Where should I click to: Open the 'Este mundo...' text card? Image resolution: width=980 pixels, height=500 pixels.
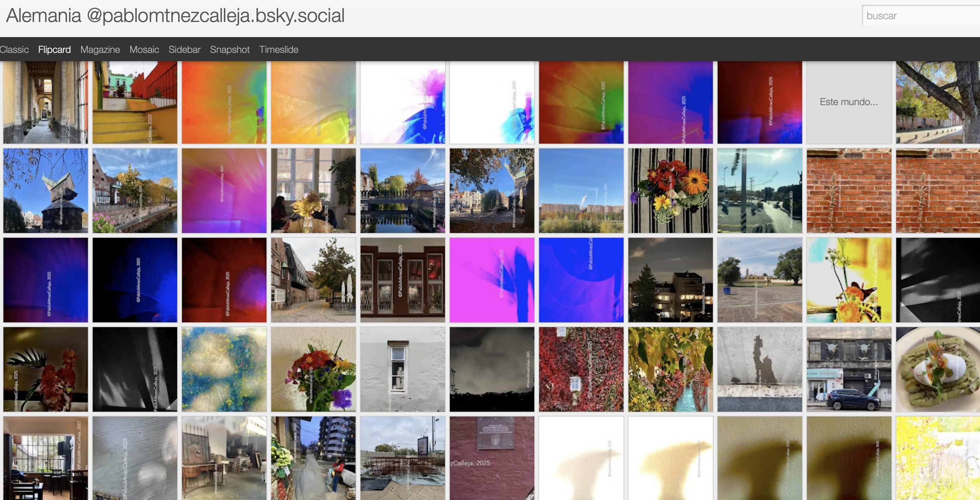pos(849,102)
